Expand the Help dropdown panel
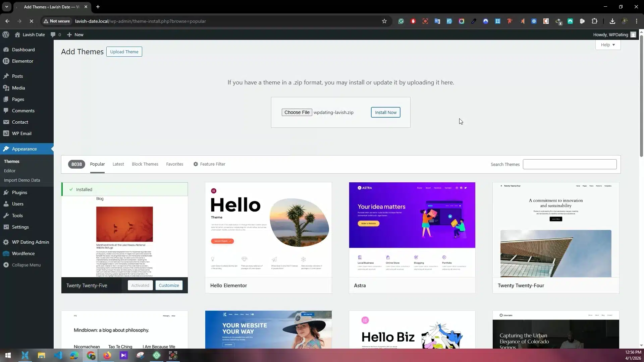 click(x=608, y=45)
